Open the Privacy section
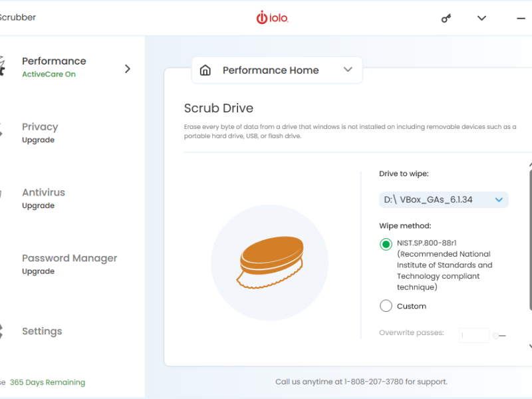This screenshot has width=532, height=399. (40, 127)
